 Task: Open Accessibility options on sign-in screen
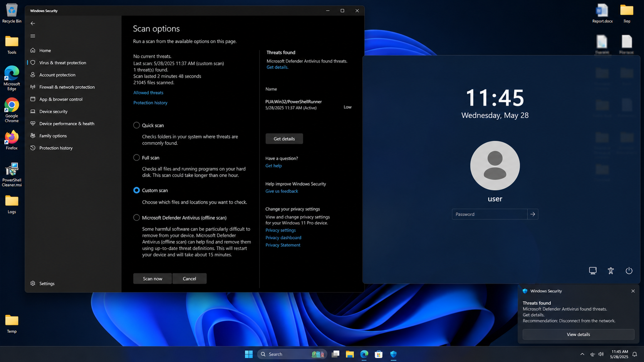[611, 271]
